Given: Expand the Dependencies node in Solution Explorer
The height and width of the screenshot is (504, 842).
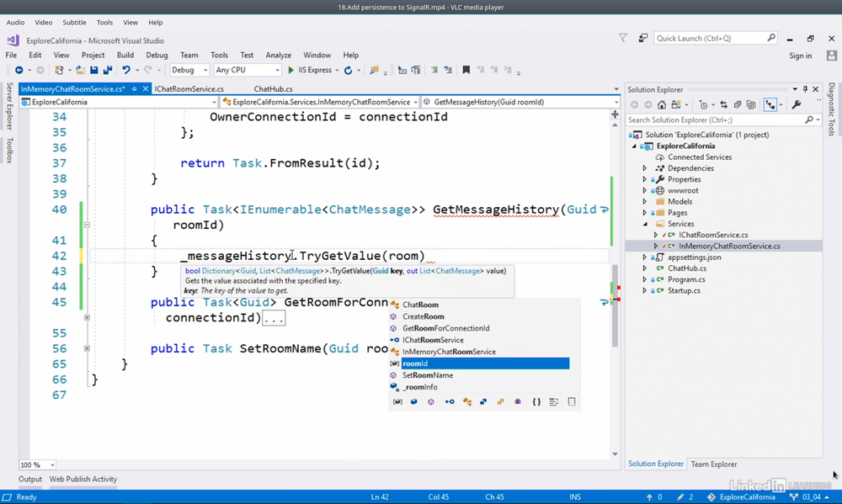Looking at the screenshot, I should pos(645,168).
